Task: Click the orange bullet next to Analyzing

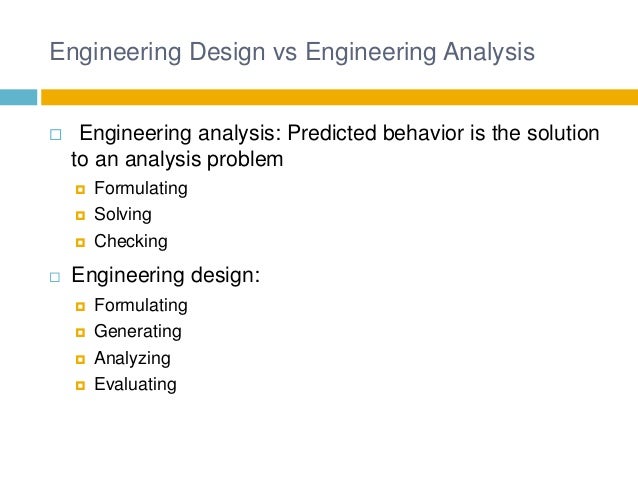Action: 81,359
